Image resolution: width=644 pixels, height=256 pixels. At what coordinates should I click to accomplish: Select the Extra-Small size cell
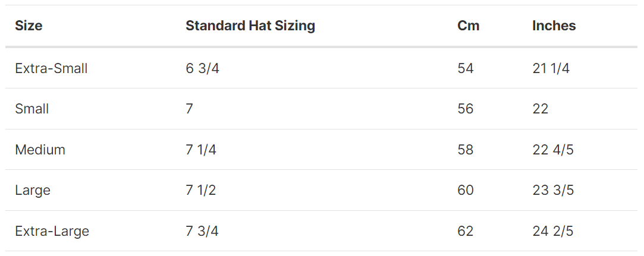[51, 68]
